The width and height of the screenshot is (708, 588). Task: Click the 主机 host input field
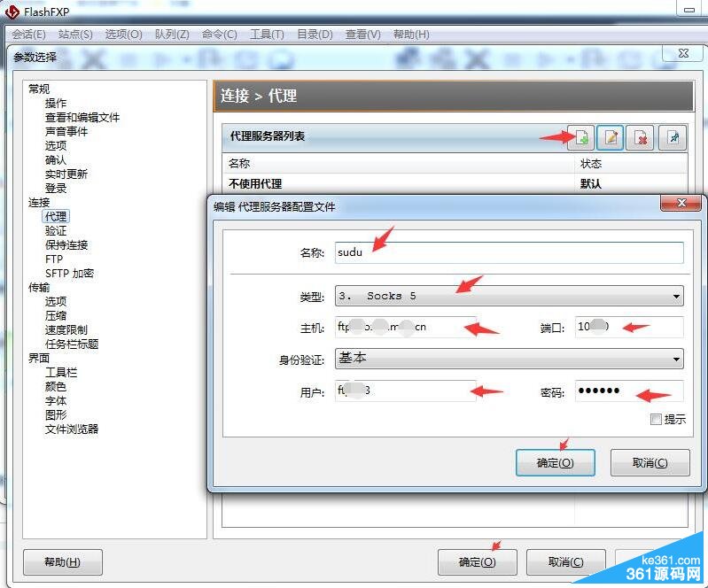[x=406, y=327]
